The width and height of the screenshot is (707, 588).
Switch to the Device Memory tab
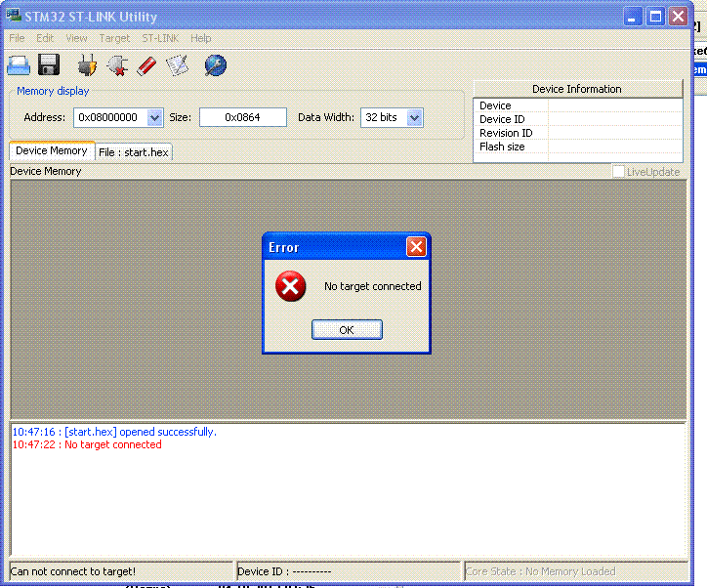click(x=52, y=151)
